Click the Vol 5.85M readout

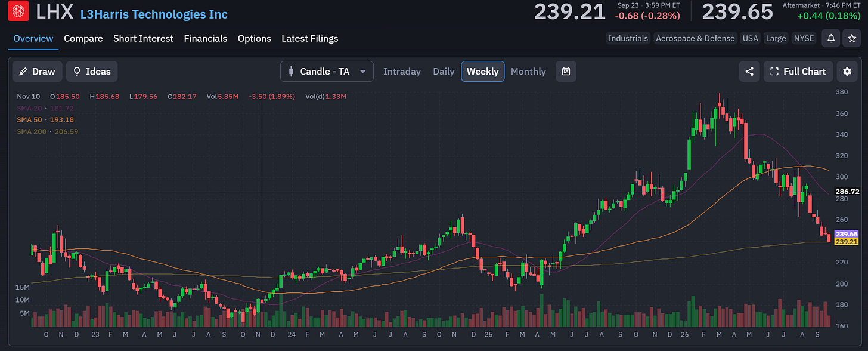point(222,96)
